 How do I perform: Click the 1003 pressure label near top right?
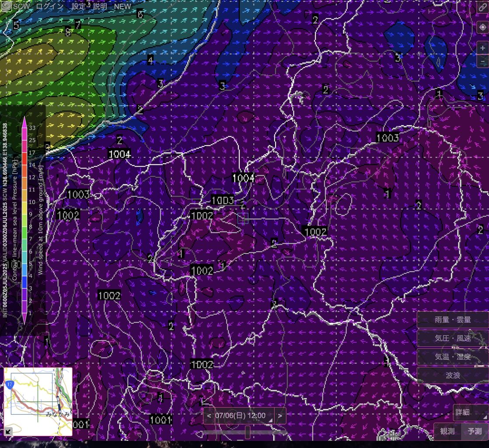point(388,137)
